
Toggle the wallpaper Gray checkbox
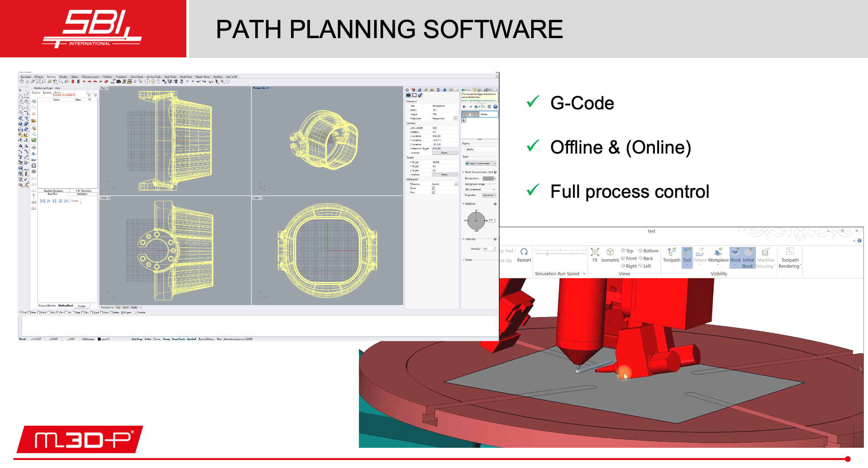pyautogui.click(x=434, y=192)
